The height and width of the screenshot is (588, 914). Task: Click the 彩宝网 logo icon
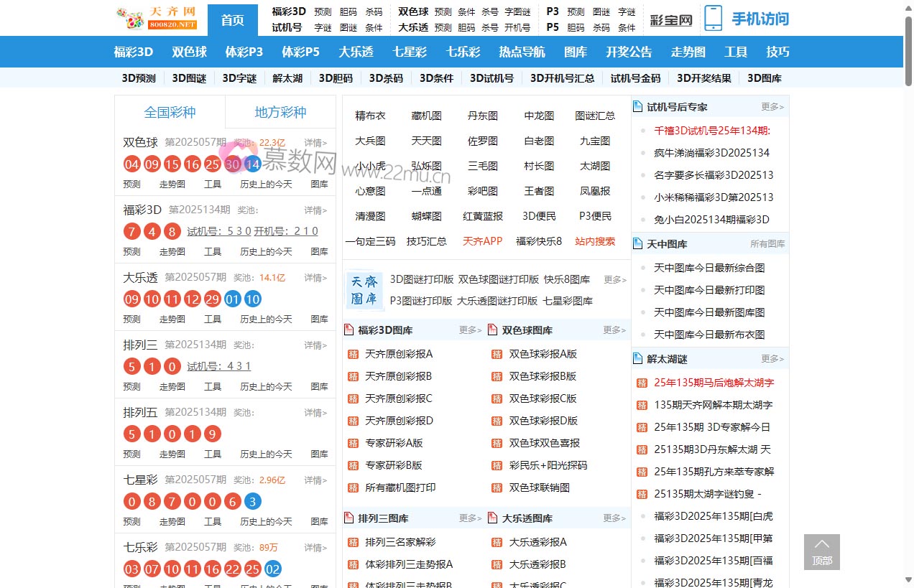[673, 19]
